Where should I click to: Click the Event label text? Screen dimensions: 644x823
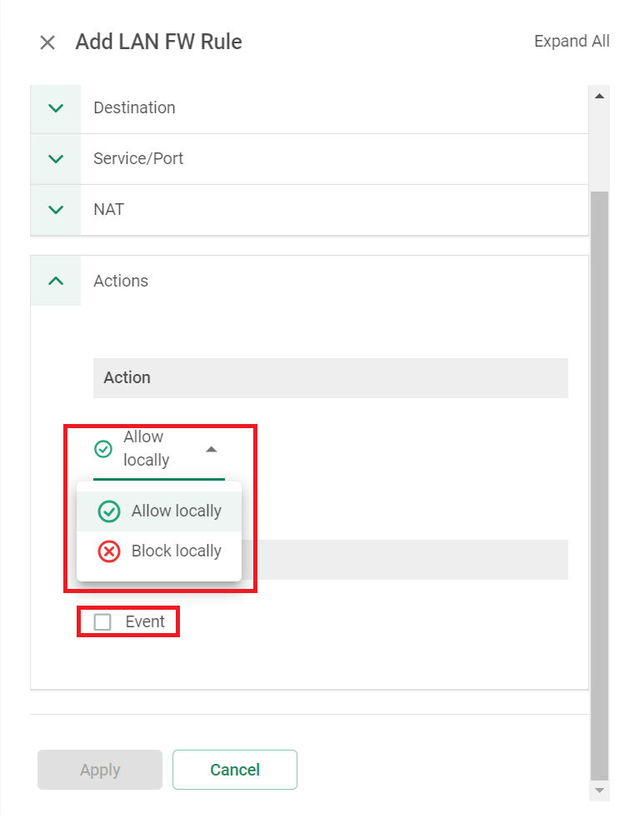[145, 622]
